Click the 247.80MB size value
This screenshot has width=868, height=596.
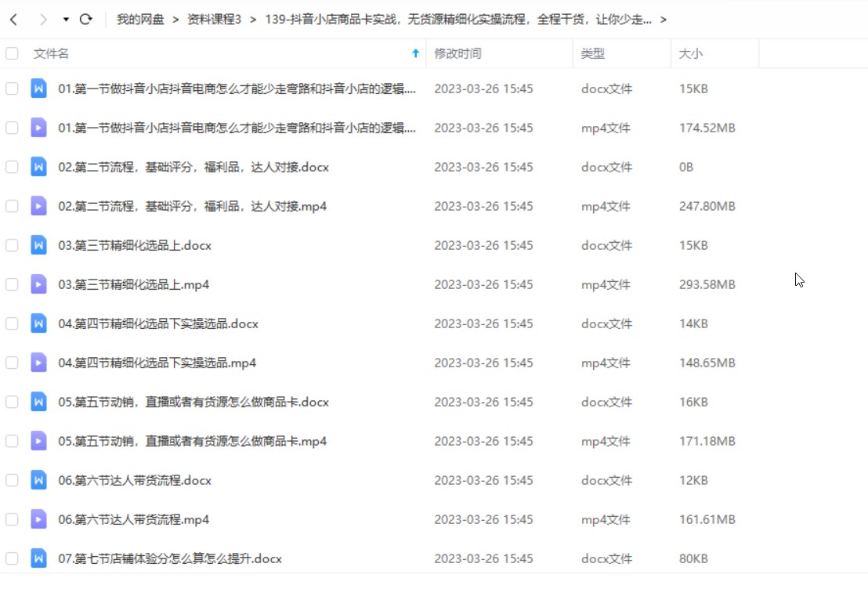click(707, 207)
